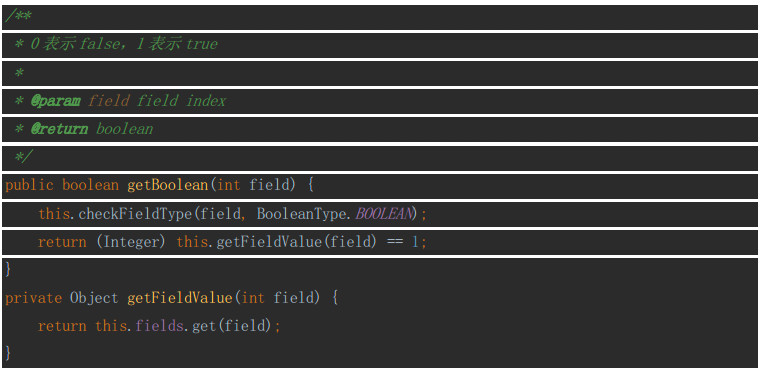Click the checkFieldType method call

(135, 214)
